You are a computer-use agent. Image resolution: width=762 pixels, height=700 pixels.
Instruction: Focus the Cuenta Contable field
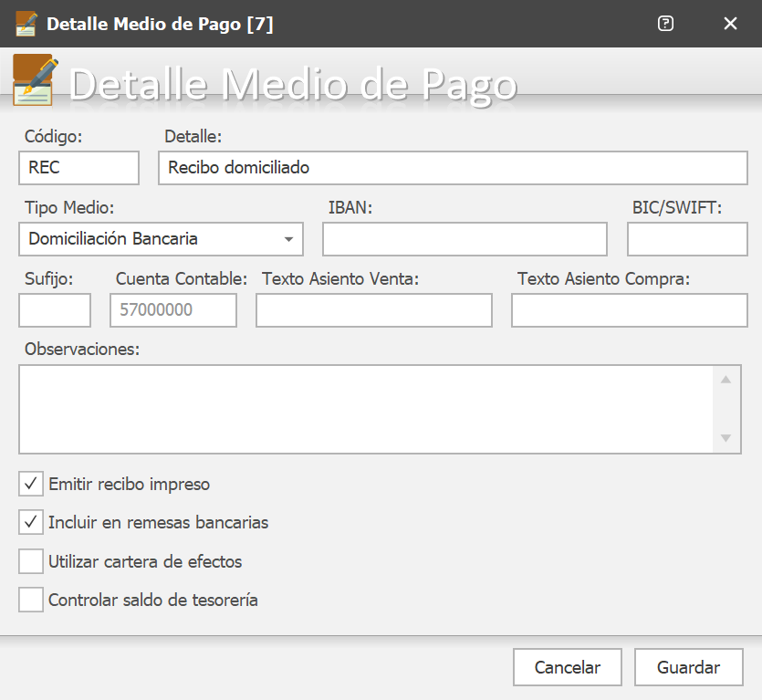point(173,310)
